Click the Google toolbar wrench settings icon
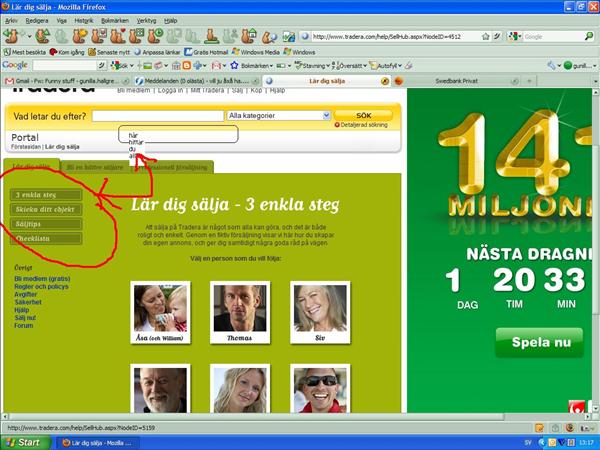The width and height of the screenshot is (600, 450). pyautogui.click(x=551, y=66)
